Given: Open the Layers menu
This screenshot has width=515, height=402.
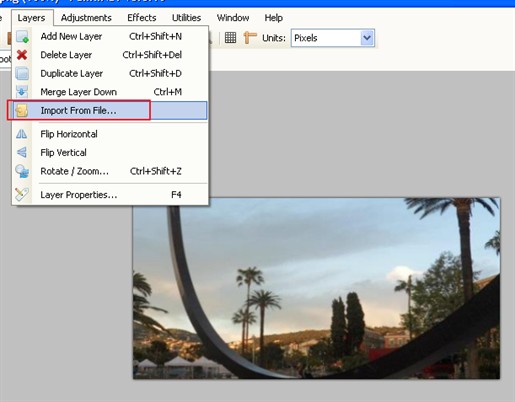Looking at the screenshot, I should tap(32, 18).
